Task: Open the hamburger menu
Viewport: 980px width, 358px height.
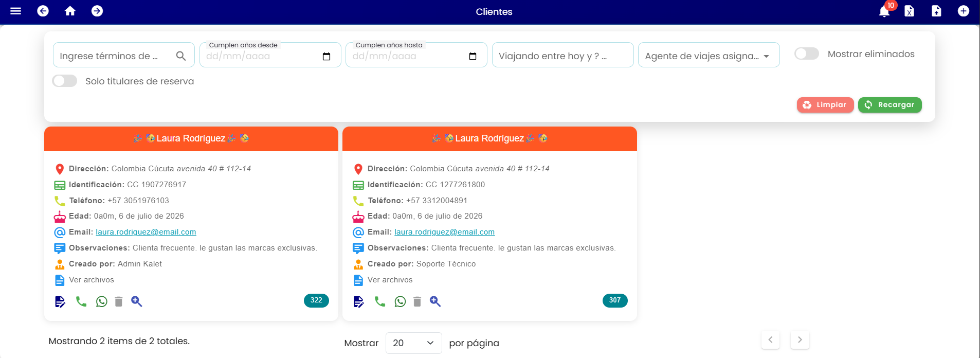Action: click(x=15, y=11)
